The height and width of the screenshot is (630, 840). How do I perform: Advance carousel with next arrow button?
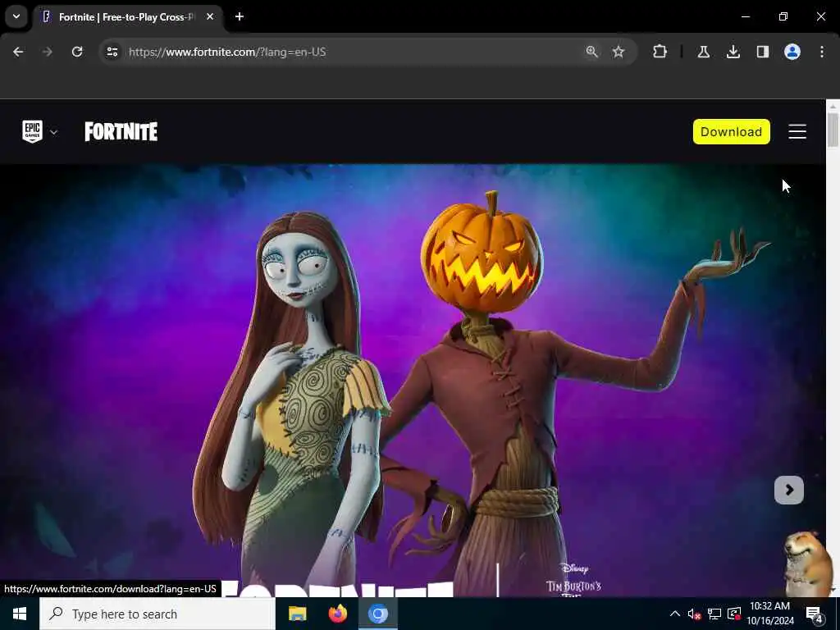tap(788, 490)
